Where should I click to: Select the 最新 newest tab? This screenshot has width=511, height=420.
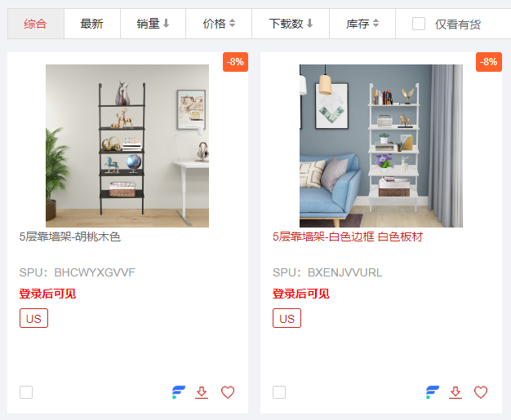(92, 24)
